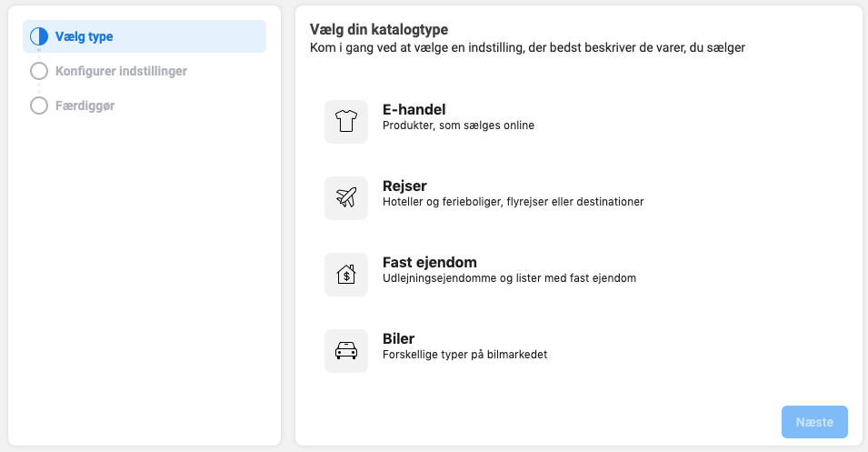Click the house with dollar sign icon

pos(346,274)
